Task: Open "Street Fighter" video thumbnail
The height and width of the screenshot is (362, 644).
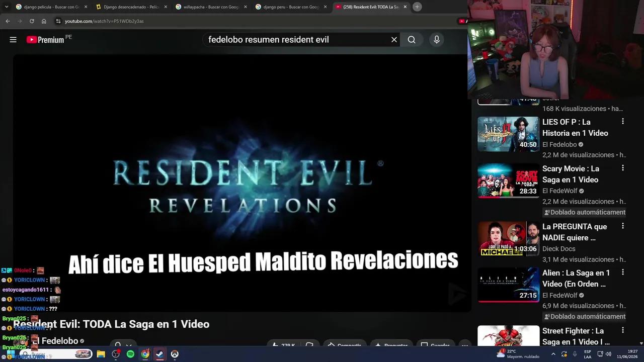Action: click(508, 336)
